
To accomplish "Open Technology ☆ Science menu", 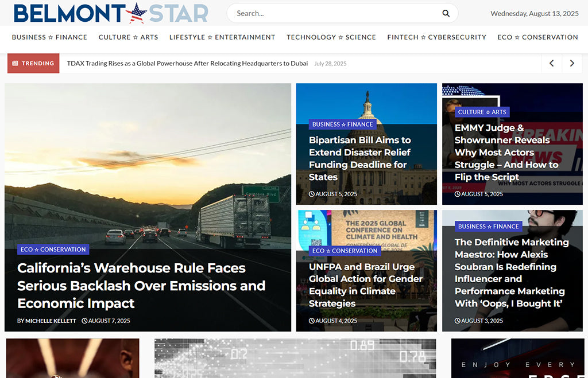I will pos(331,37).
